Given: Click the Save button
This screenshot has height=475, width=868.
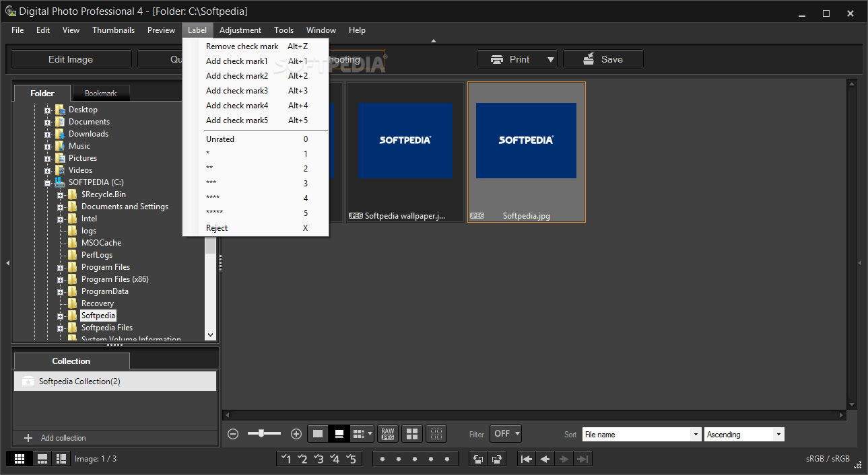Looking at the screenshot, I should pos(603,59).
